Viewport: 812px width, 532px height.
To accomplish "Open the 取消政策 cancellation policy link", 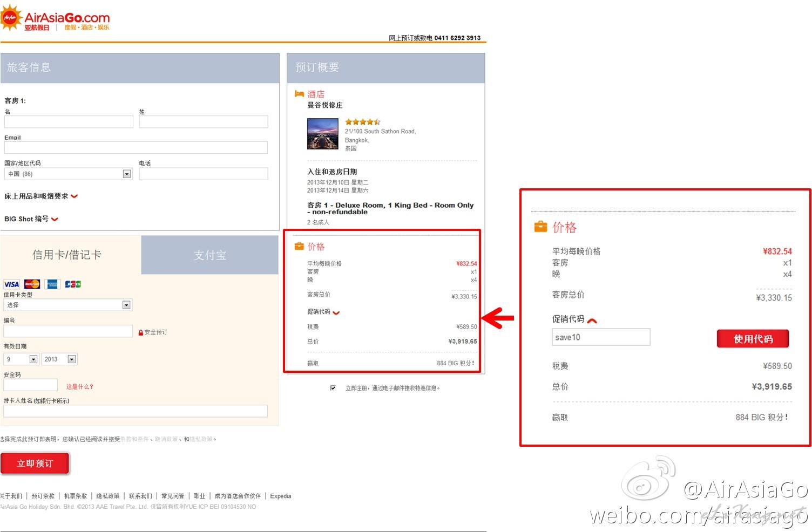I will tap(166, 439).
